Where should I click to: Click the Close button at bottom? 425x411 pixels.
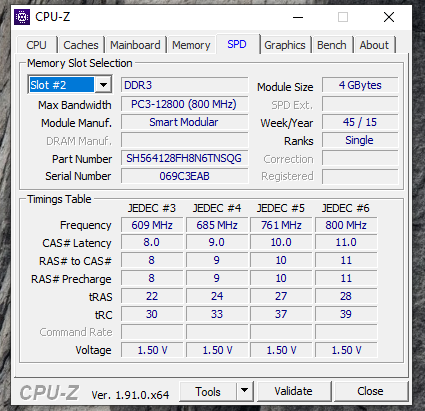pyautogui.click(x=370, y=391)
